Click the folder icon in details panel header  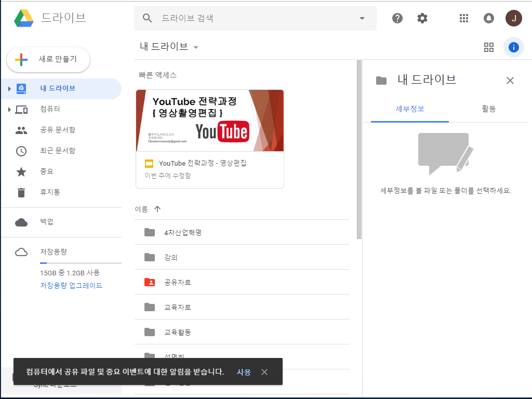[x=381, y=81]
